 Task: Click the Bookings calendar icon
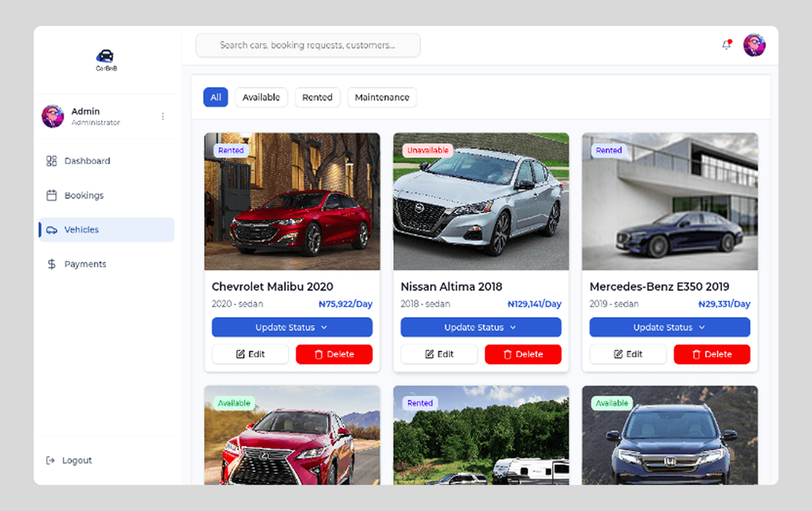[x=51, y=196]
